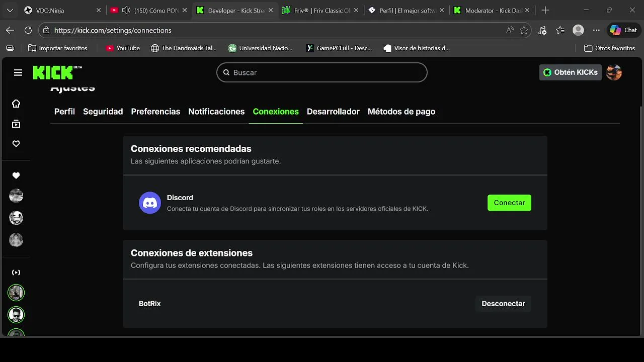The height and width of the screenshot is (362, 644).
Task: Open the Notificaciones settings tab
Action: click(x=216, y=112)
